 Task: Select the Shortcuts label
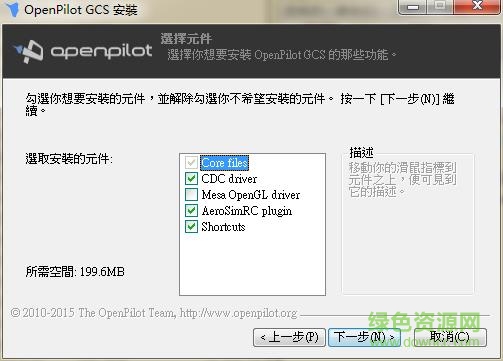coord(223,227)
